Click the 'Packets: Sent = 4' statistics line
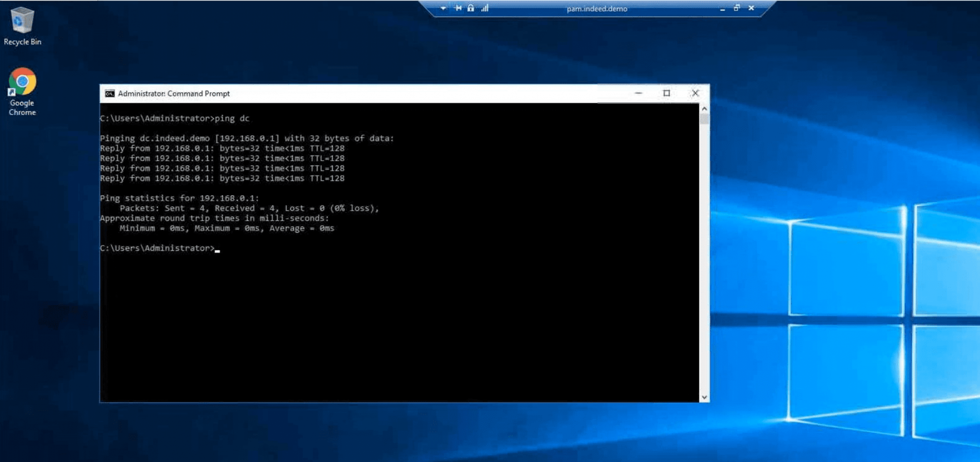The height and width of the screenshot is (462, 980). click(x=249, y=209)
